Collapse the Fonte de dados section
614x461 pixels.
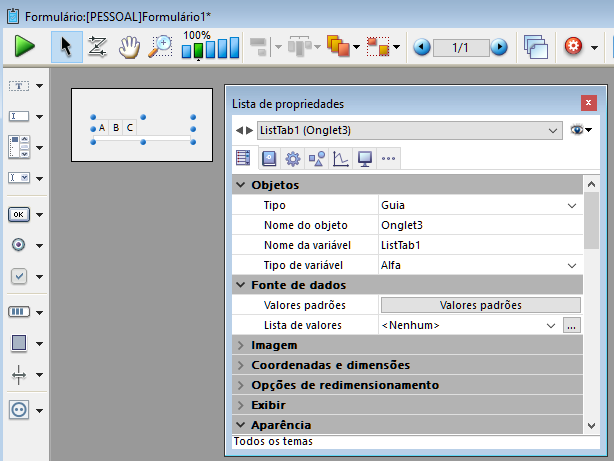click(x=241, y=285)
